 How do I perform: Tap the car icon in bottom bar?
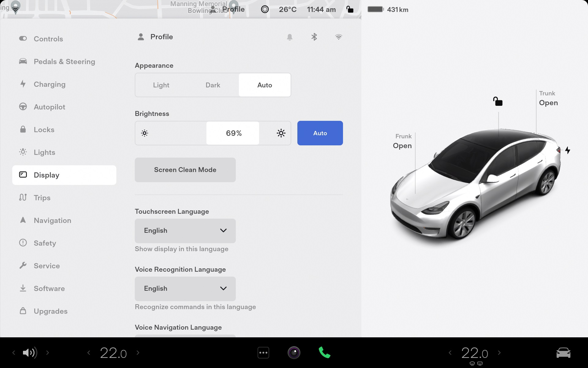(x=563, y=353)
